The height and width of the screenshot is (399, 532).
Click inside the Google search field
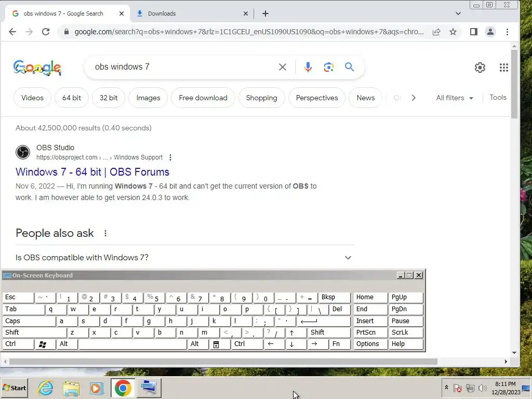pos(183,67)
